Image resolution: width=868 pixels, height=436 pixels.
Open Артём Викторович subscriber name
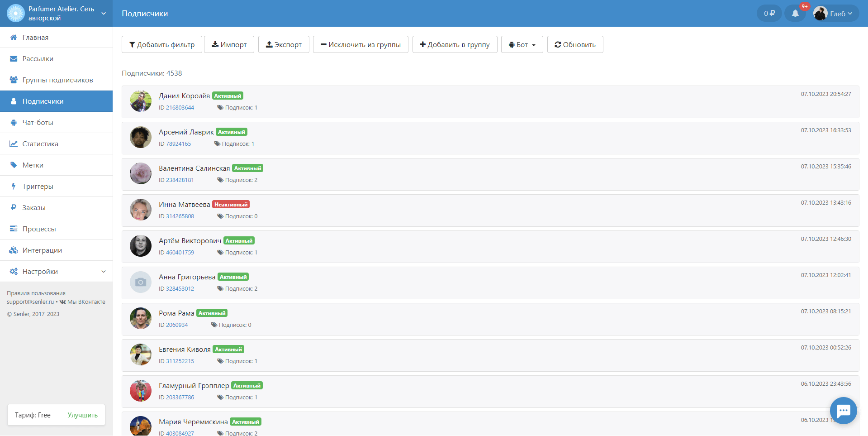pyautogui.click(x=190, y=240)
